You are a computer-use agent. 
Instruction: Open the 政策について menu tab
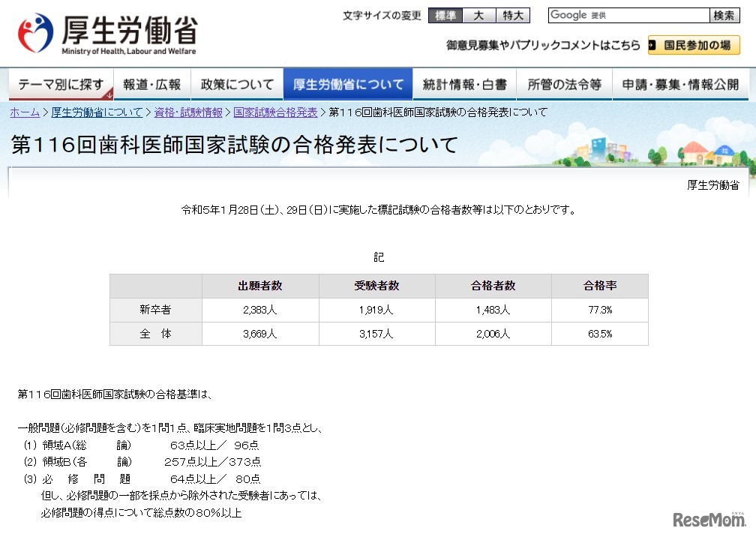(237, 84)
